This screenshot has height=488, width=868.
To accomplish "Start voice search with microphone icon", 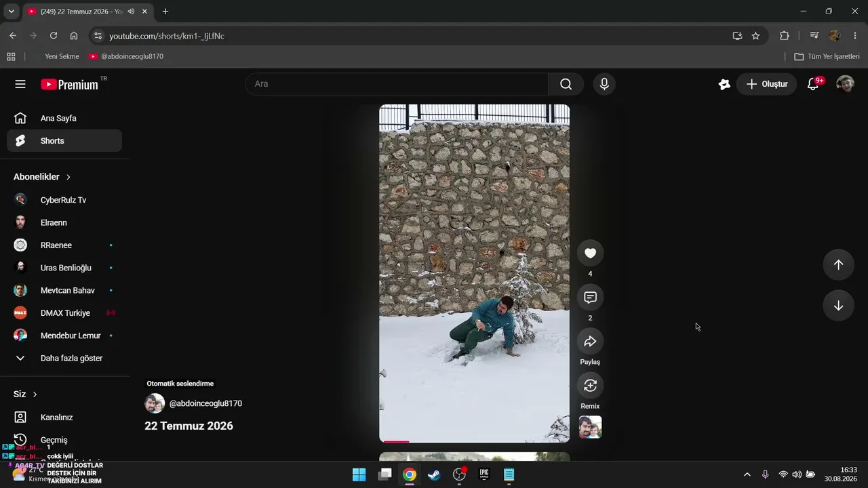I will pos(604,84).
